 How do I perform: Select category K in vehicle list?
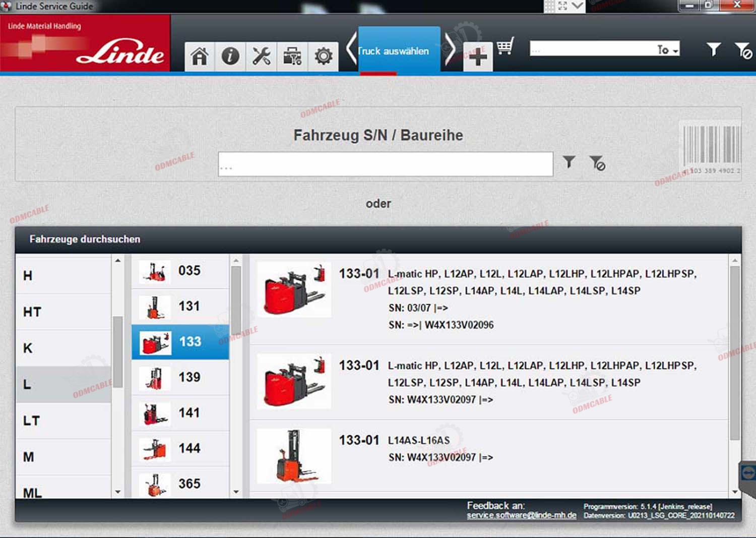click(x=64, y=348)
